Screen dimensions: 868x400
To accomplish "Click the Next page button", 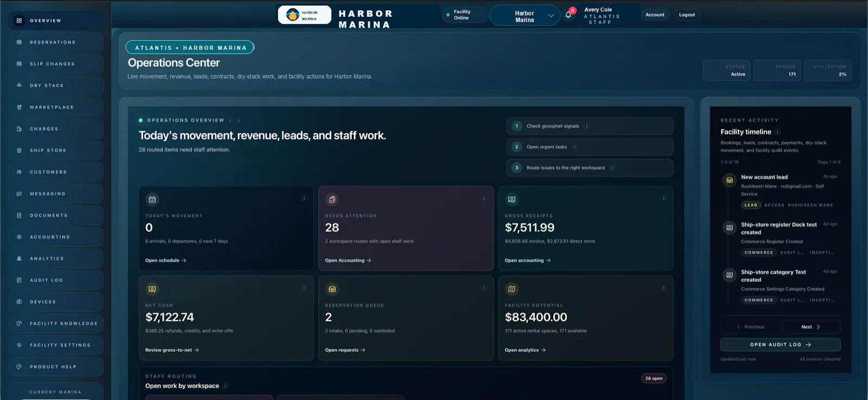I will pyautogui.click(x=811, y=327).
